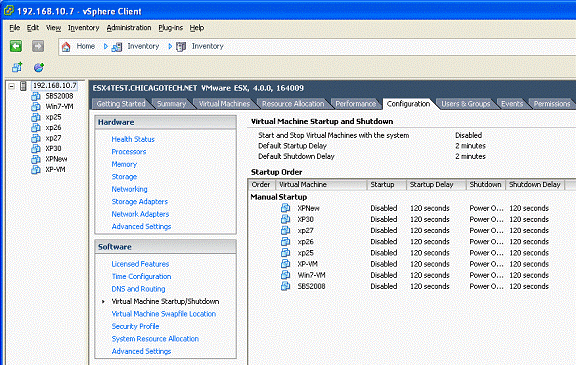Open Advanced Settings under Hardware

(141, 227)
